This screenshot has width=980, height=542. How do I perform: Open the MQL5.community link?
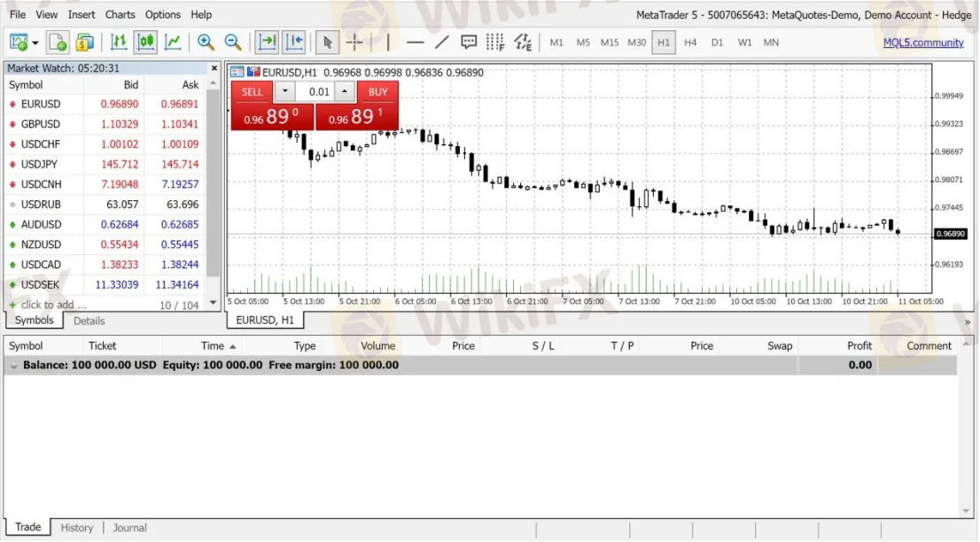[x=924, y=42]
